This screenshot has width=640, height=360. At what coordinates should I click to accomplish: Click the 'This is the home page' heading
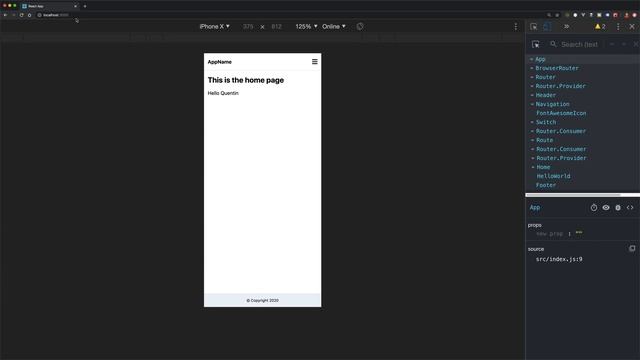point(246,80)
